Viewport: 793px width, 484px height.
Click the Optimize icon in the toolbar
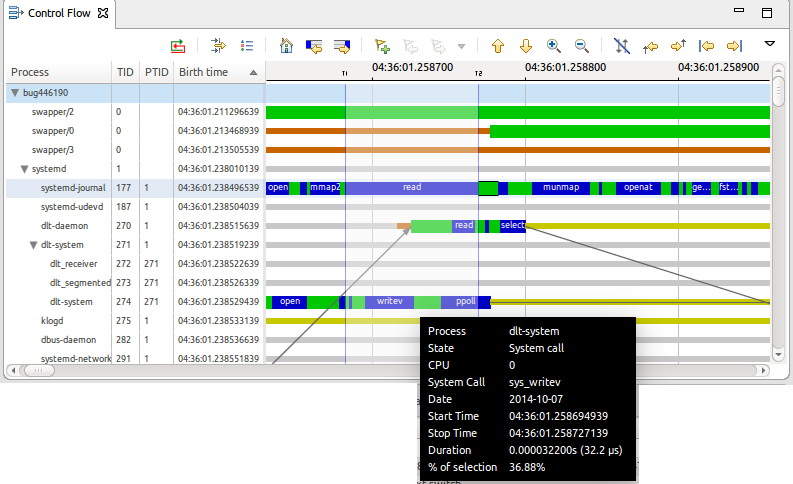178,46
